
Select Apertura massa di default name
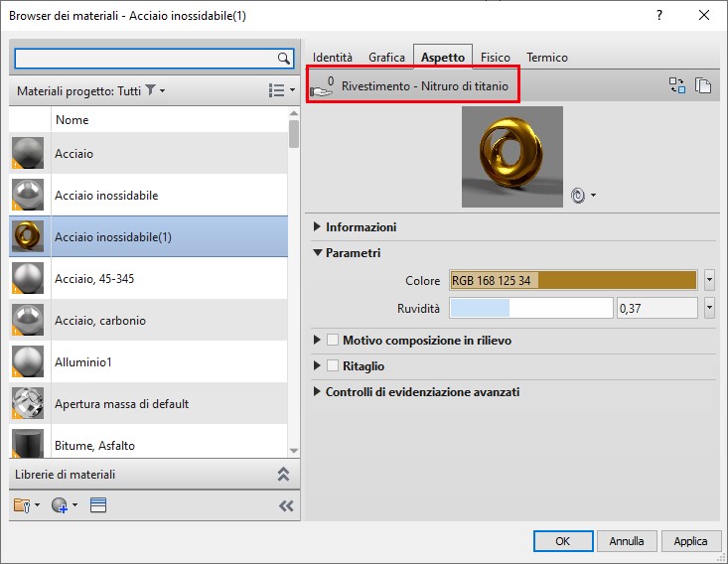pos(121,404)
